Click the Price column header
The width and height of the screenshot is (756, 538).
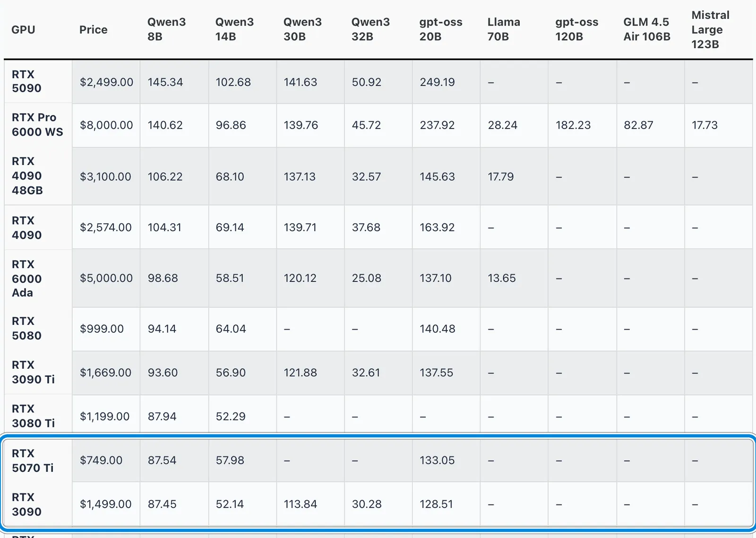pos(93,30)
